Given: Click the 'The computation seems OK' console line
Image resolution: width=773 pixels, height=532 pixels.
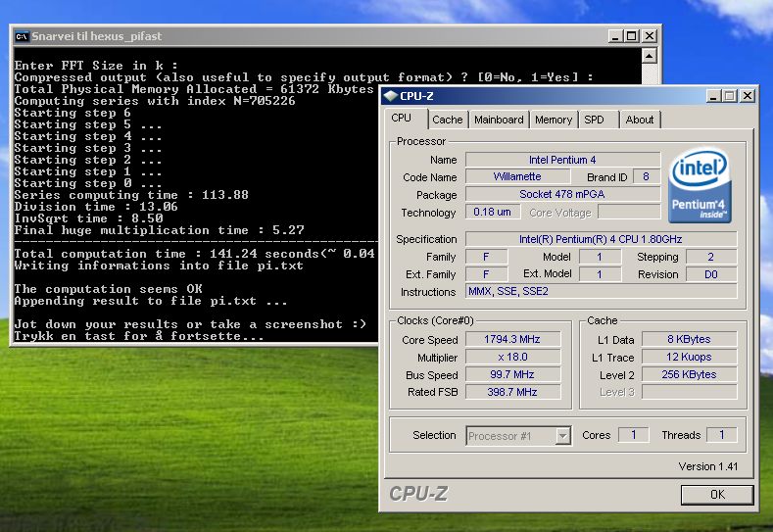Looking at the screenshot, I should click(109, 289).
